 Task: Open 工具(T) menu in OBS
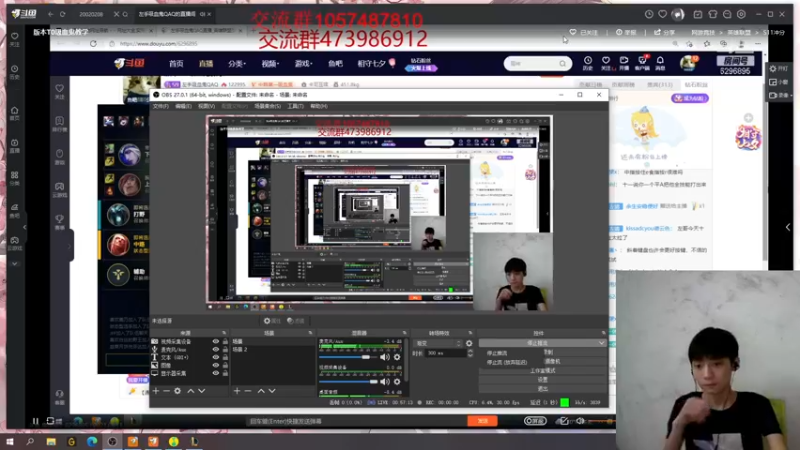[x=295, y=106]
